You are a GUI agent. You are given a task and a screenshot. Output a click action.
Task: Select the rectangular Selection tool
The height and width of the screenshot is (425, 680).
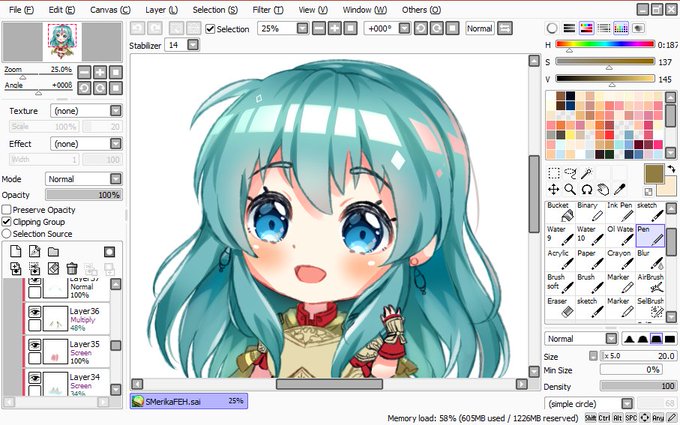click(x=554, y=173)
